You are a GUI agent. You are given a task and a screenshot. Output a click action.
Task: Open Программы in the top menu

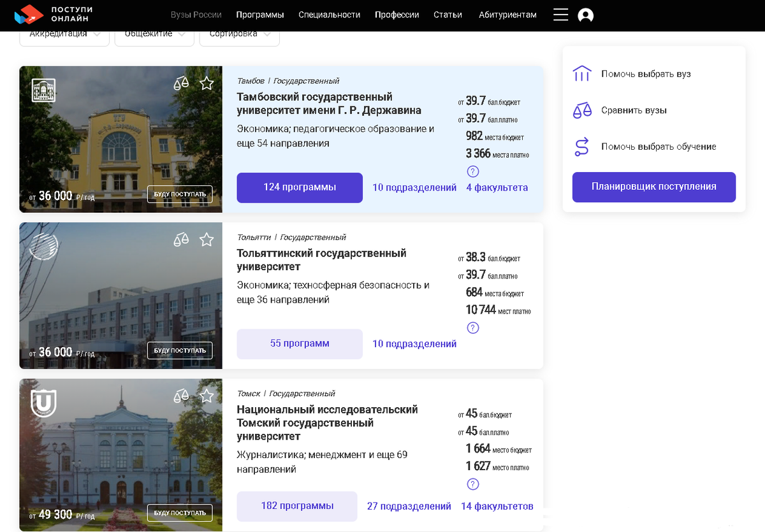pyautogui.click(x=260, y=15)
